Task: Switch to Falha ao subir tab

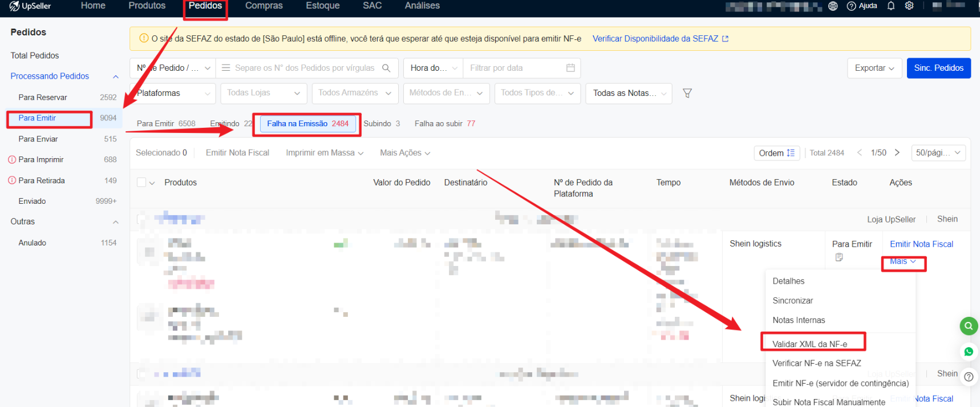Action: pyautogui.click(x=445, y=124)
